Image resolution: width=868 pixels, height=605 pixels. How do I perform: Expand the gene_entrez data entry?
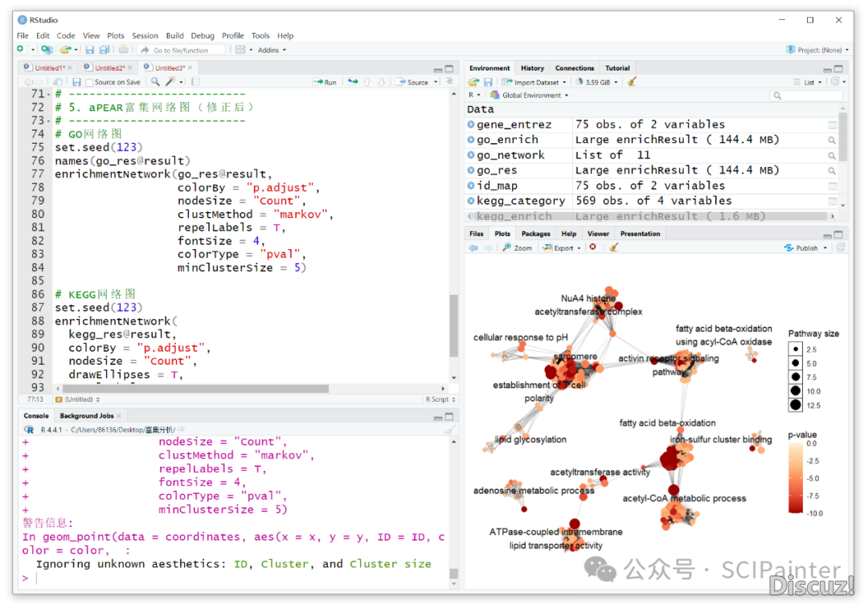471,125
